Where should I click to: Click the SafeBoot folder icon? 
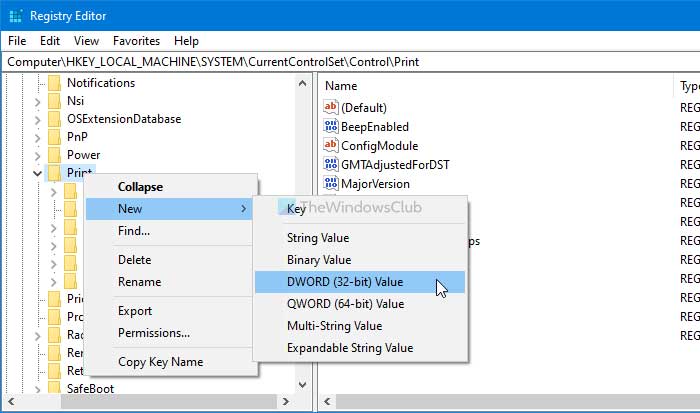(54, 388)
